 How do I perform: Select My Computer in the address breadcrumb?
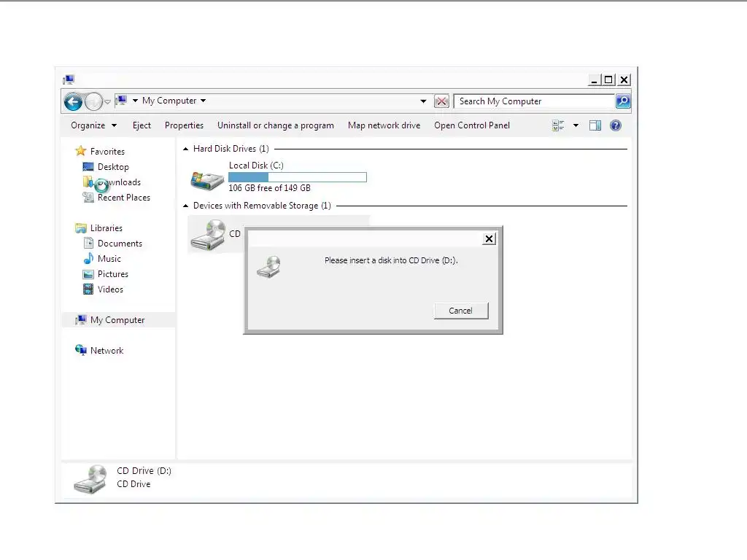pos(169,101)
